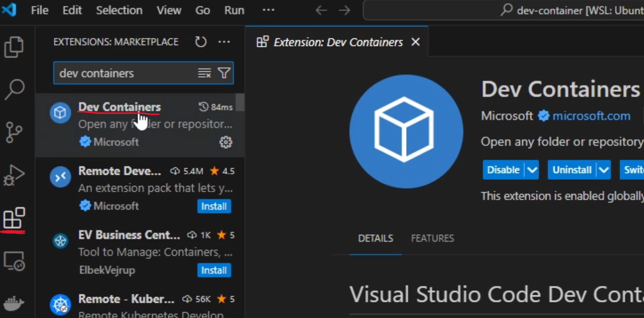644x318 pixels.
Task: Switch to the DETAILS tab
Action: tap(376, 238)
